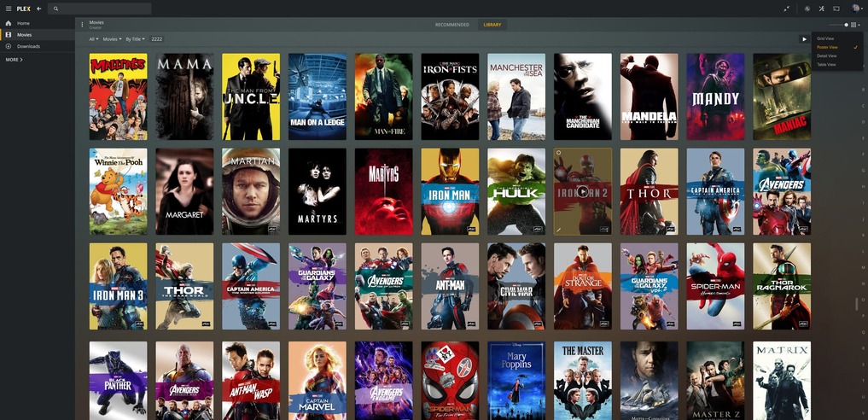Jump to letter N in alphabet index

tap(863, 283)
